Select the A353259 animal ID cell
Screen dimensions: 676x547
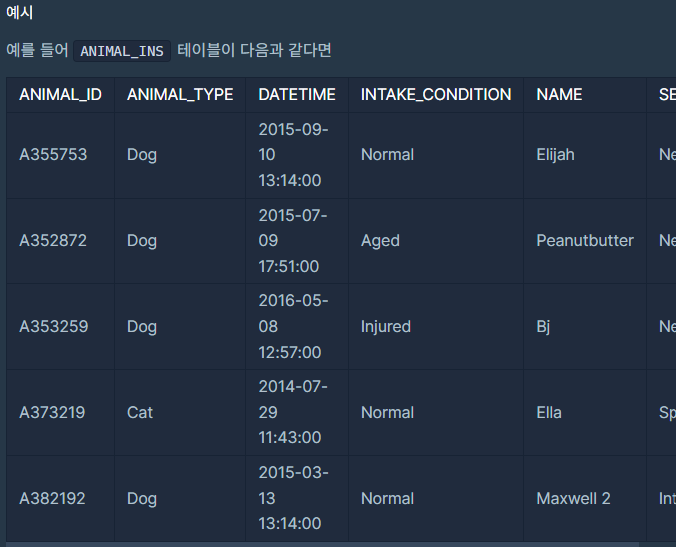pos(60,327)
